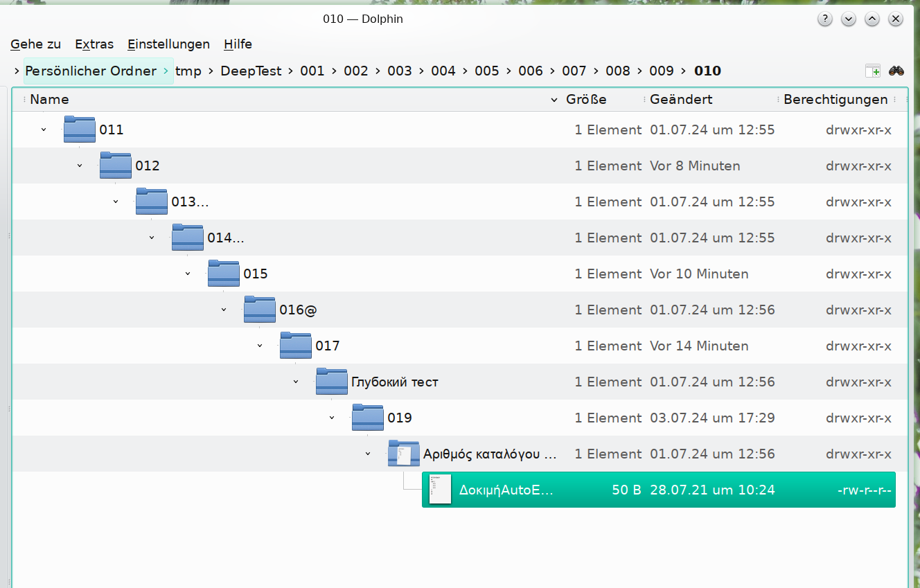Click the 019 folder icon
Image resolution: width=920 pixels, height=588 pixels.
(368, 418)
